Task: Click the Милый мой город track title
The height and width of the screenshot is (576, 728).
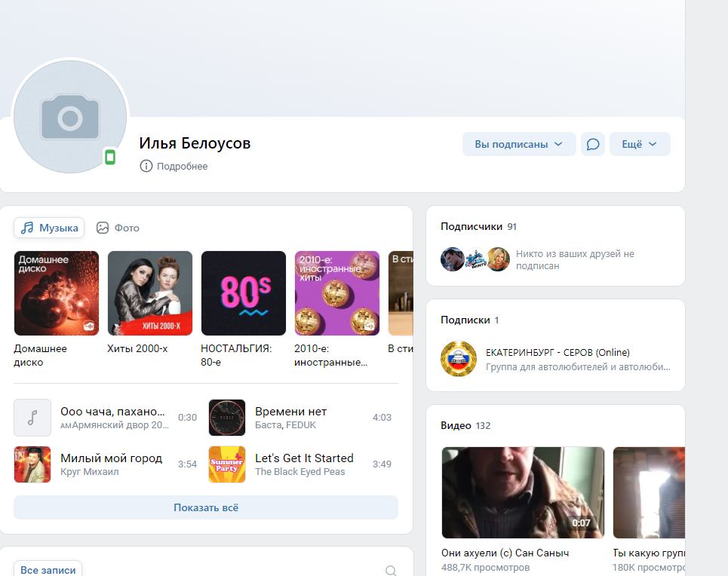Action: point(112,458)
